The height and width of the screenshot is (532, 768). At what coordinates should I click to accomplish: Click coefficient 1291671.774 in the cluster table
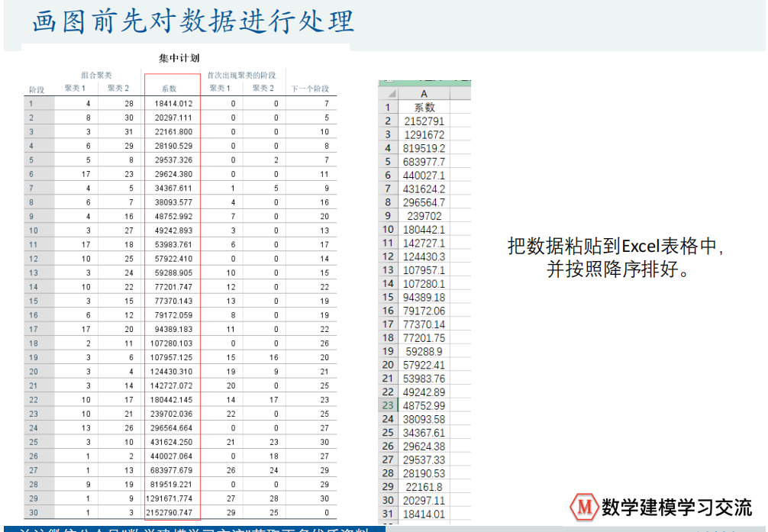point(169,498)
